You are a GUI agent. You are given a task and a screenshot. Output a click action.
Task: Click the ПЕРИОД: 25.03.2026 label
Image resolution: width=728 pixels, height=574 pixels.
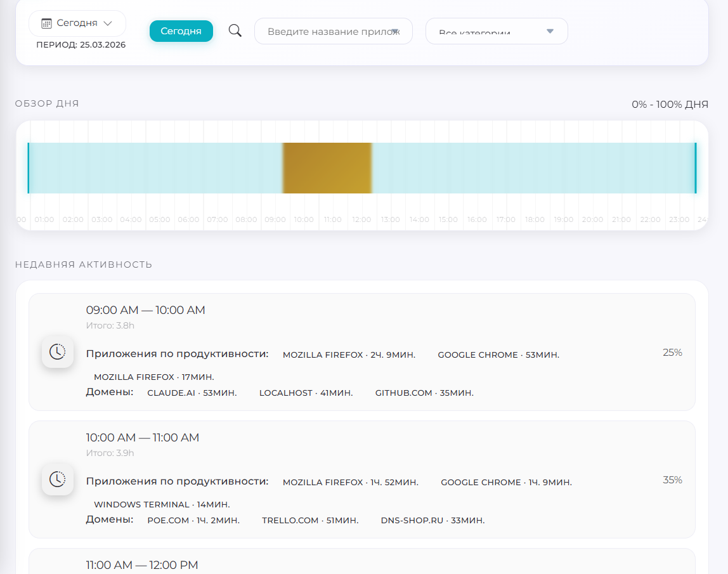click(x=81, y=44)
